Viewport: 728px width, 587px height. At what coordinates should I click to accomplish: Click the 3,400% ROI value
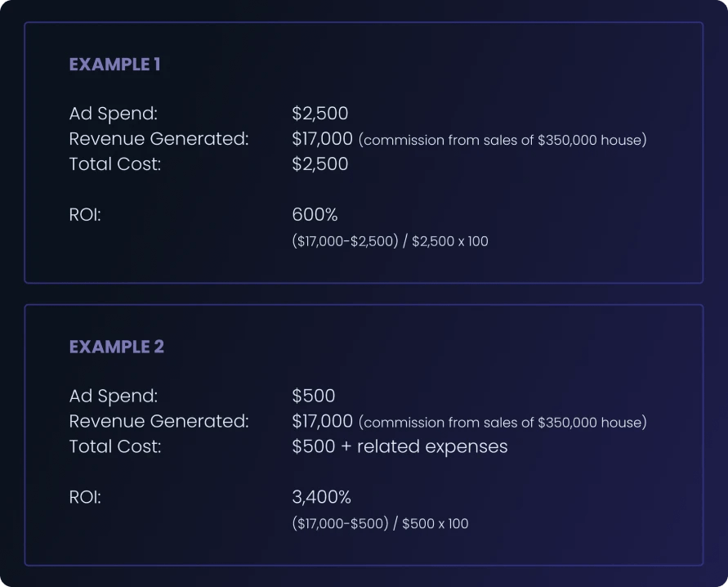pyautogui.click(x=321, y=497)
